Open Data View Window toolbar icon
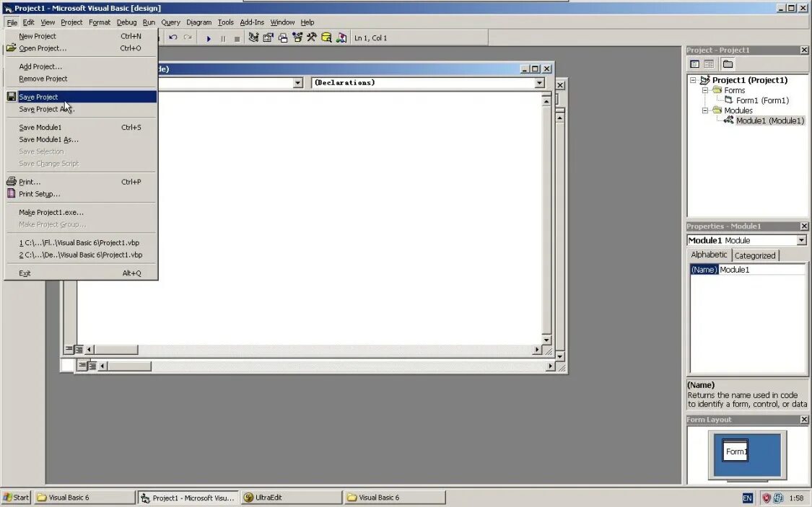812x507 pixels. (326, 38)
